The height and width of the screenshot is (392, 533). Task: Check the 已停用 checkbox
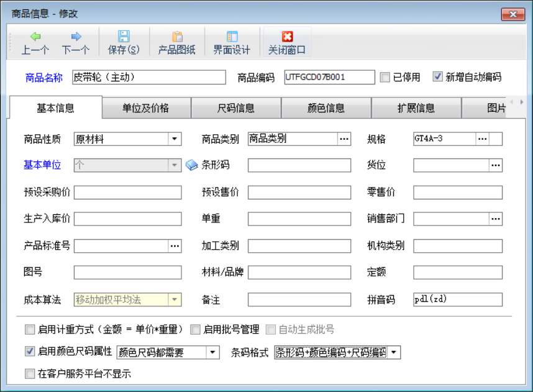point(385,76)
